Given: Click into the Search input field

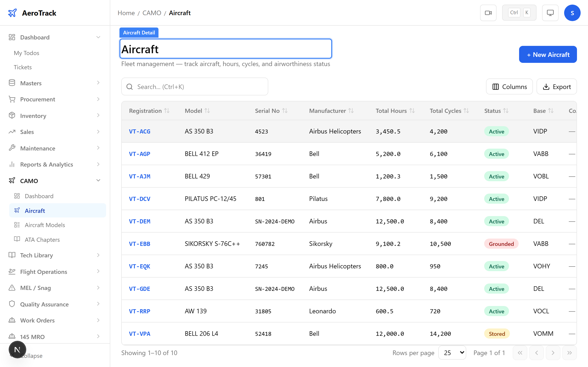Looking at the screenshot, I should pyautogui.click(x=199, y=87).
